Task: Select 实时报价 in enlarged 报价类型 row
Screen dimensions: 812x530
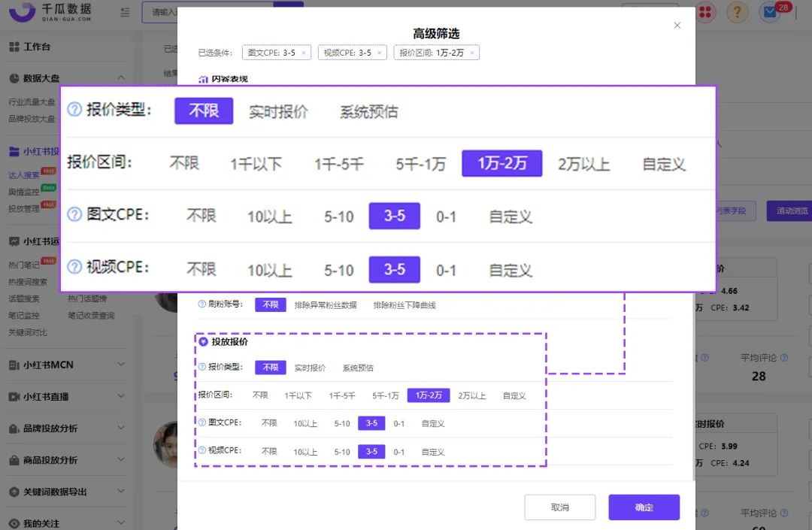Action: coord(278,111)
